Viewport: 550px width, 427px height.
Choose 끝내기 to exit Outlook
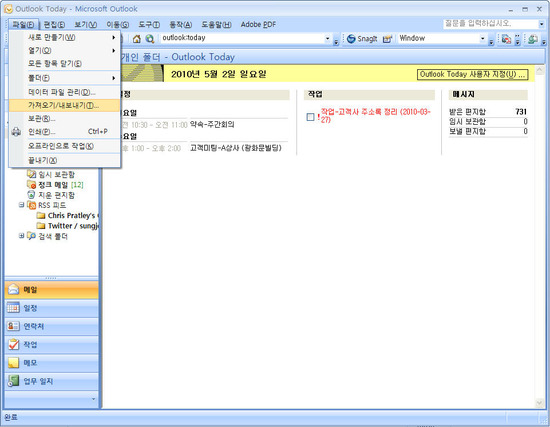[65, 160]
